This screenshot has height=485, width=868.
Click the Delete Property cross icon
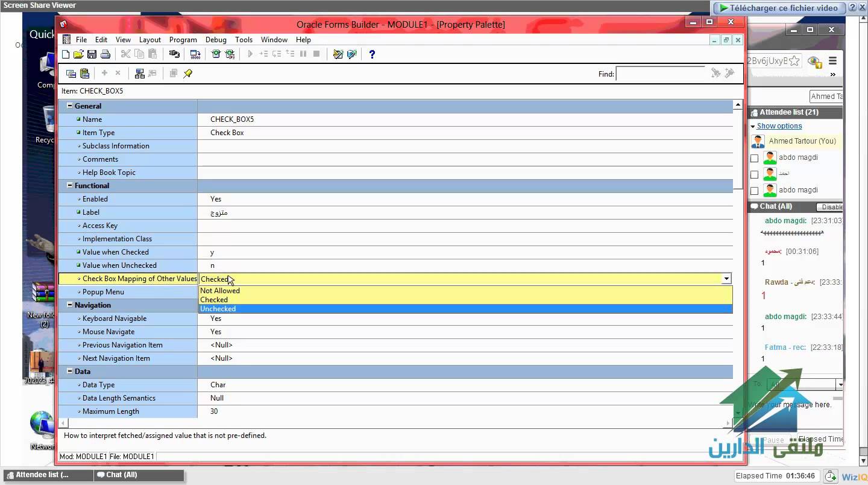pyautogui.click(x=118, y=73)
